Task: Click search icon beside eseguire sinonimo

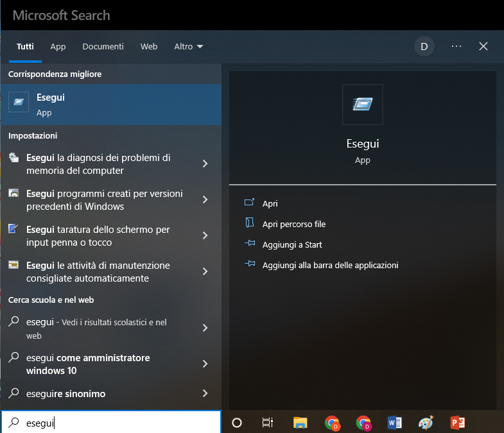Action: (13, 393)
